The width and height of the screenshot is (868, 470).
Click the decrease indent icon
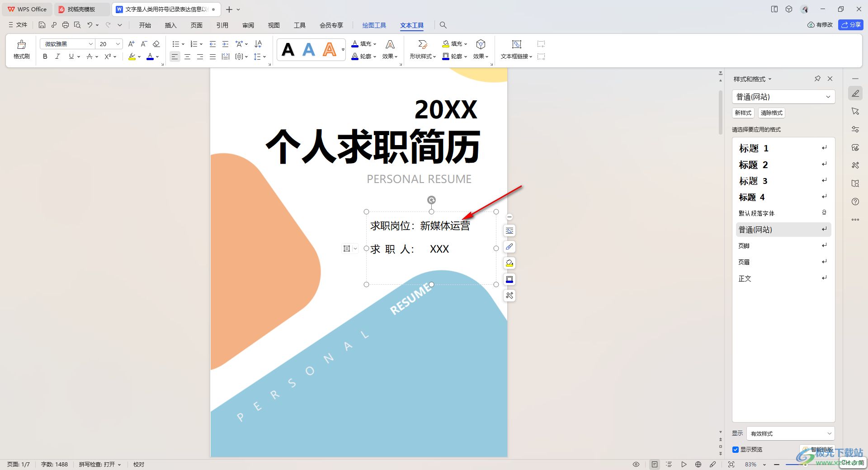click(212, 44)
